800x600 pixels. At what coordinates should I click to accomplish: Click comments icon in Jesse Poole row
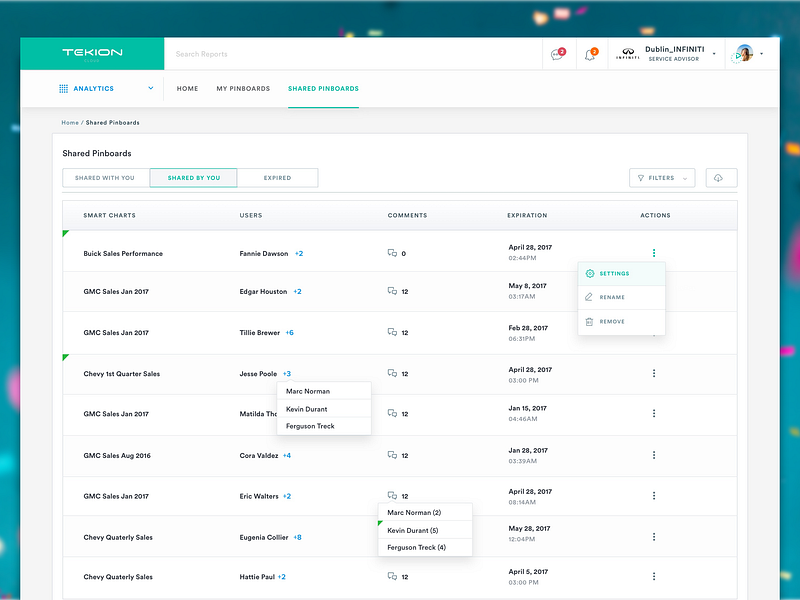pos(392,373)
